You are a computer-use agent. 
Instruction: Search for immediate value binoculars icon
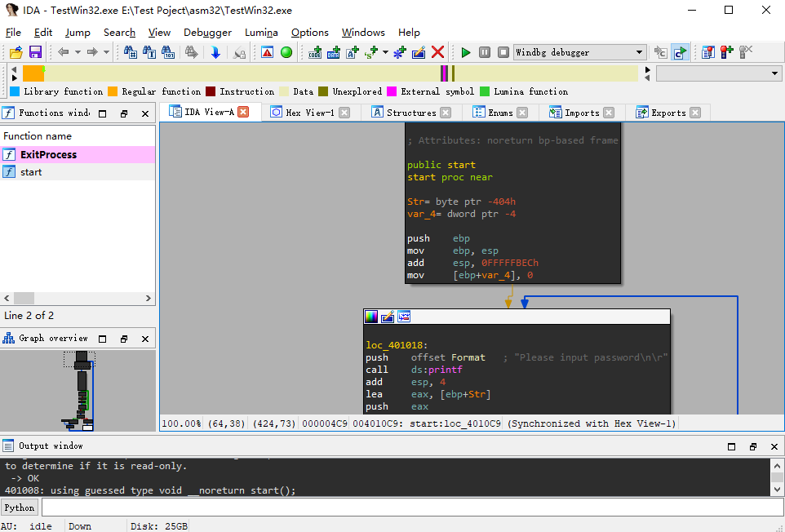coord(131,52)
